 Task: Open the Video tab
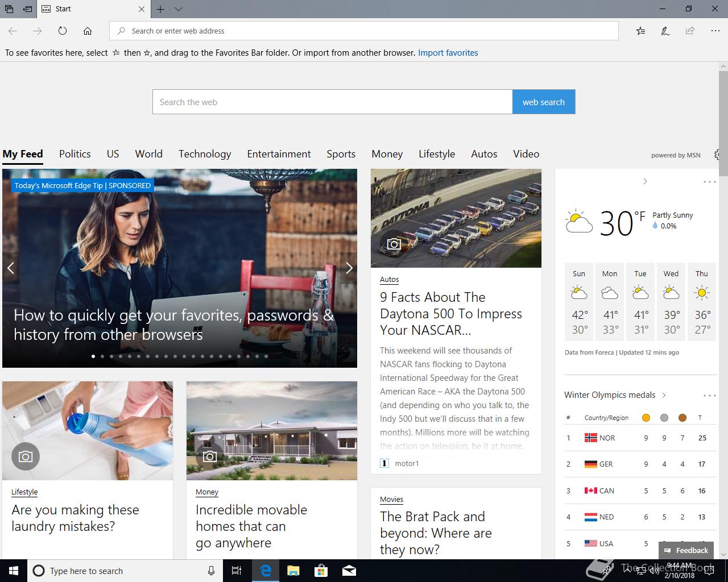(526, 154)
